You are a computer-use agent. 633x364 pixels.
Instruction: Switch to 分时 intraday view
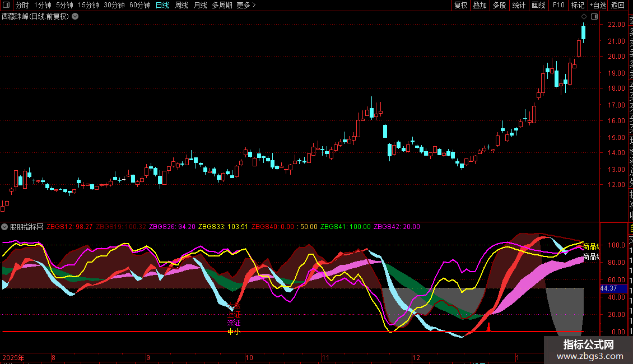tap(22, 5)
